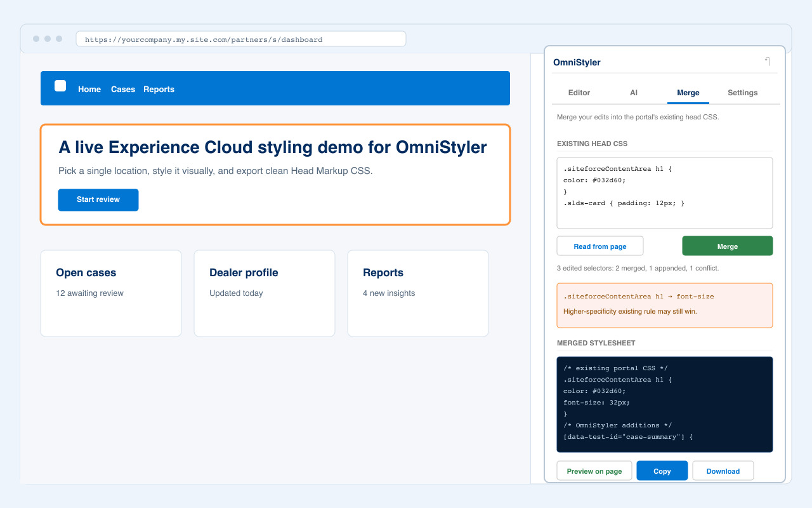The image size is (812, 508).
Task: Click the green Merge button
Action: tap(728, 246)
